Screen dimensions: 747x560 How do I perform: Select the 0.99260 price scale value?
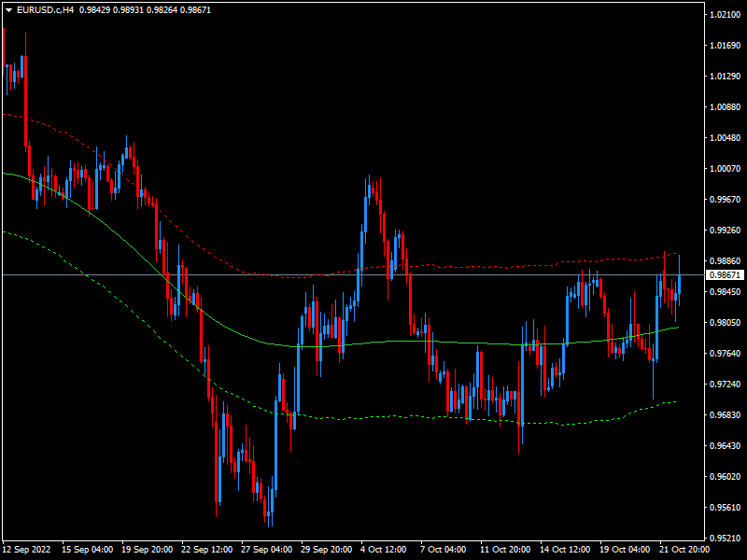(726, 231)
